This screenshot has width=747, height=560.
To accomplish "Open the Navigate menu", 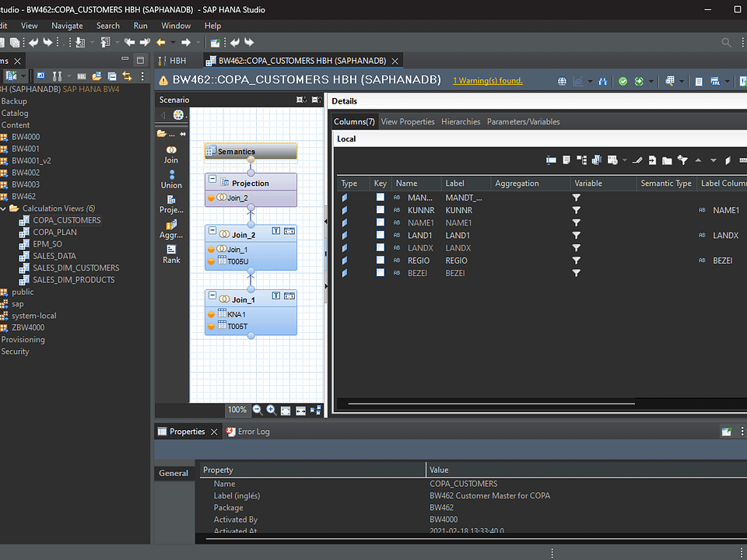I will [x=67, y=26].
